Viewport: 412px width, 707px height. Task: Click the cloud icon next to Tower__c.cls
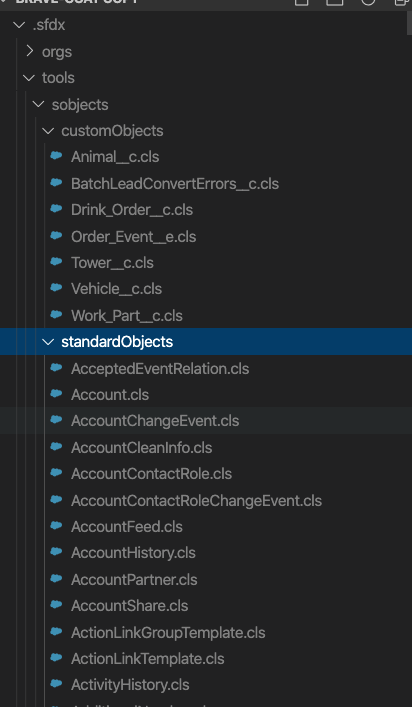pyautogui.click(x=56, y=262)
